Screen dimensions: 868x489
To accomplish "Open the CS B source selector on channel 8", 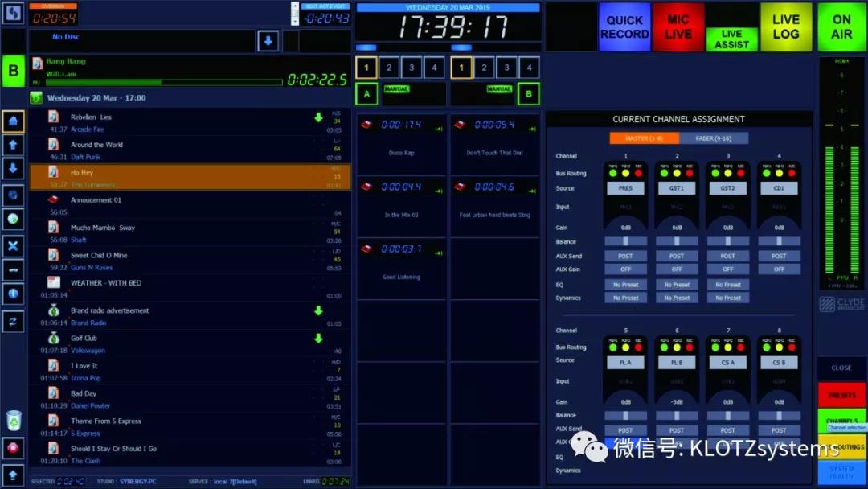I will (779, 363).
